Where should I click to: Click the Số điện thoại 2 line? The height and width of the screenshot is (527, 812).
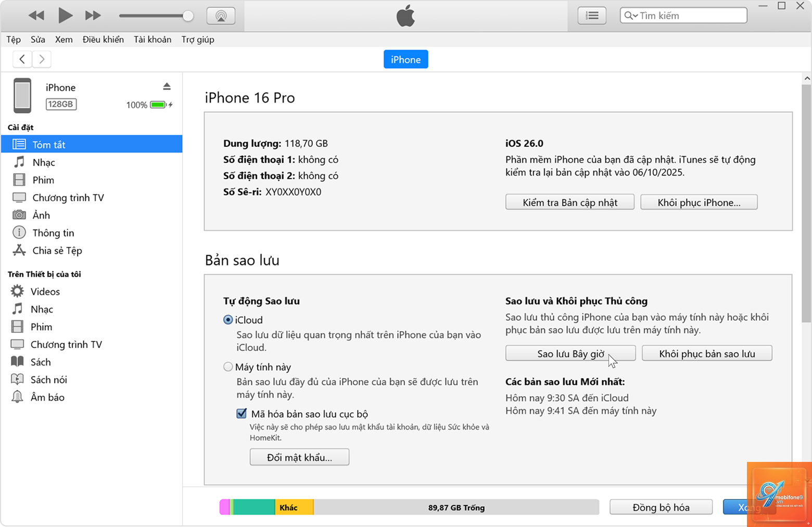pos(281,175)
